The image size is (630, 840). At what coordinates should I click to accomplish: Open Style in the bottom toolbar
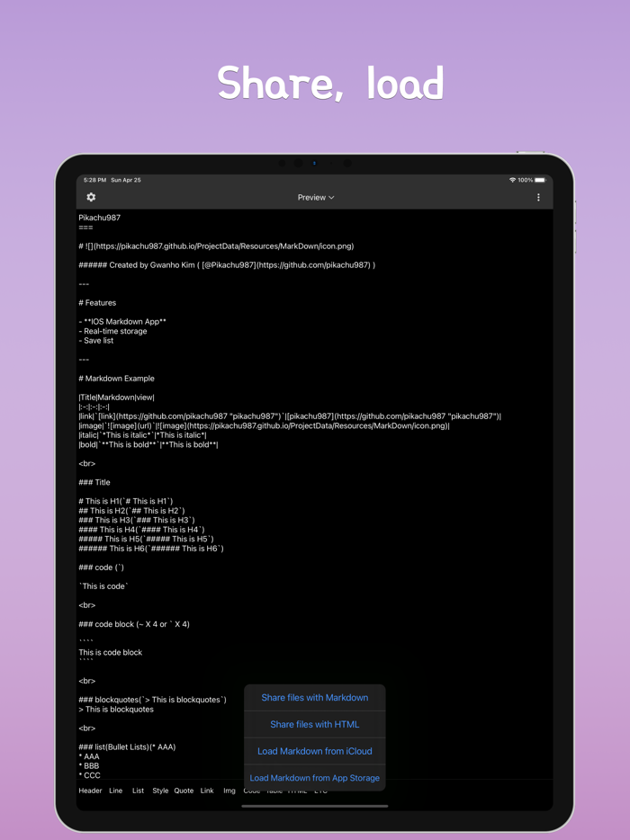click(x=160, y=791)
